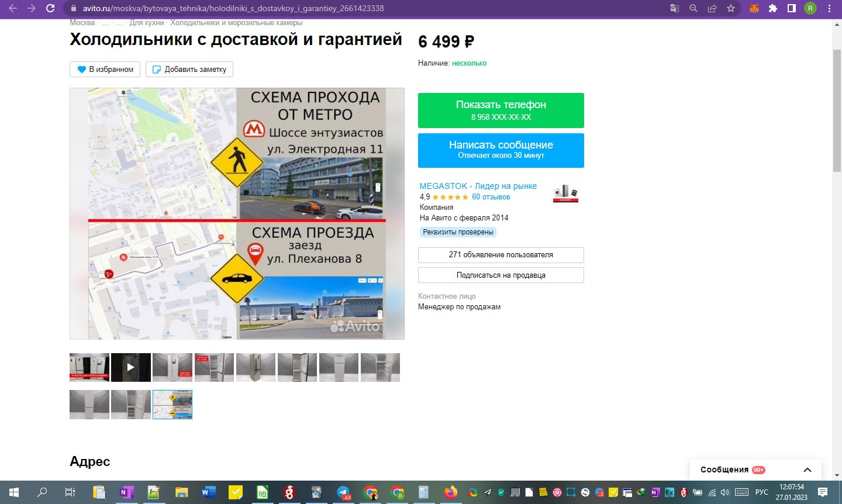
Task: Open Chrome three-dot menu
Action: 829,8
